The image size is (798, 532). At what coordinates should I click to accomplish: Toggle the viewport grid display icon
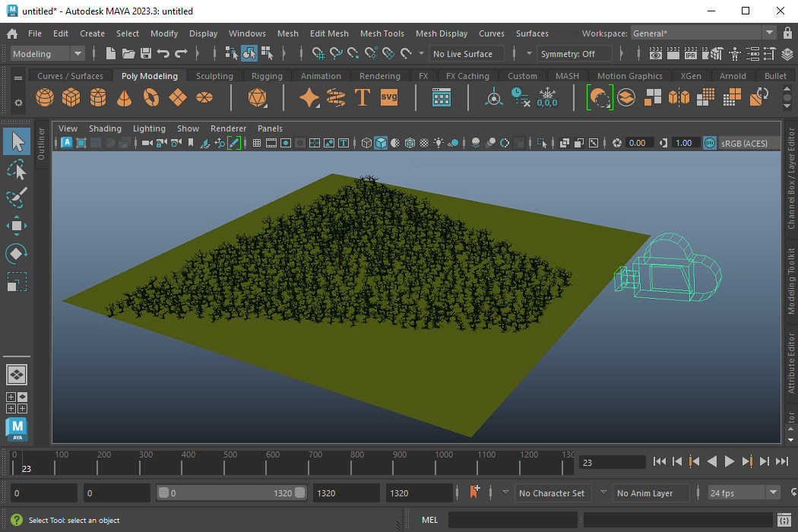click(257, 143)
